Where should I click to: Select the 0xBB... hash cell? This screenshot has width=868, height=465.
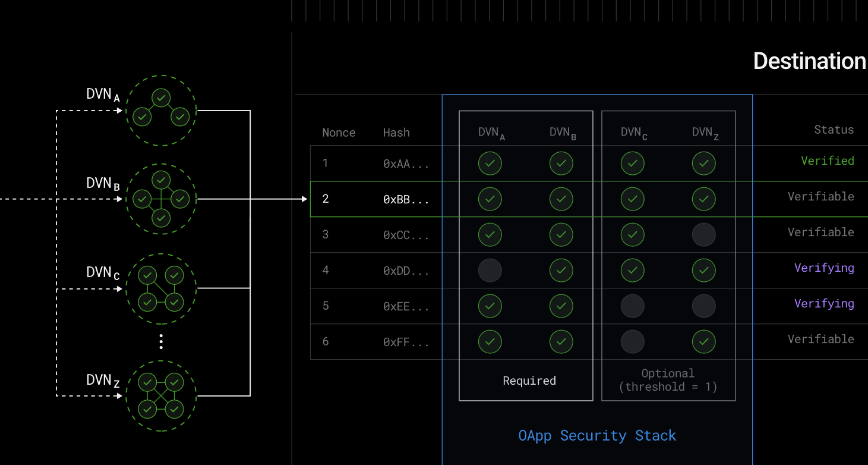(x=406, y=199)
